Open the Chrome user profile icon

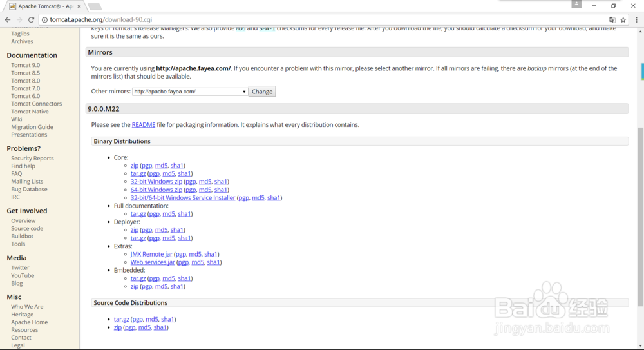click(x=576, y=4)
